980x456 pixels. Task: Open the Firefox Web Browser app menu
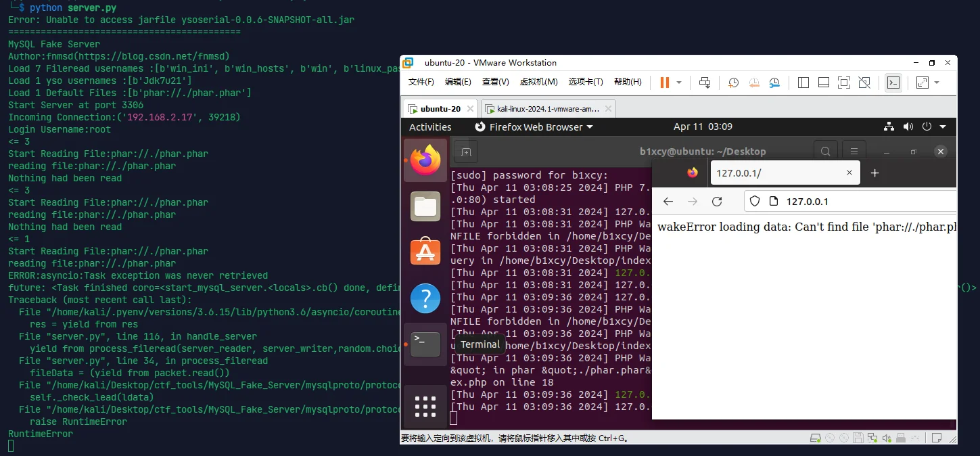(x=534, y=127)
